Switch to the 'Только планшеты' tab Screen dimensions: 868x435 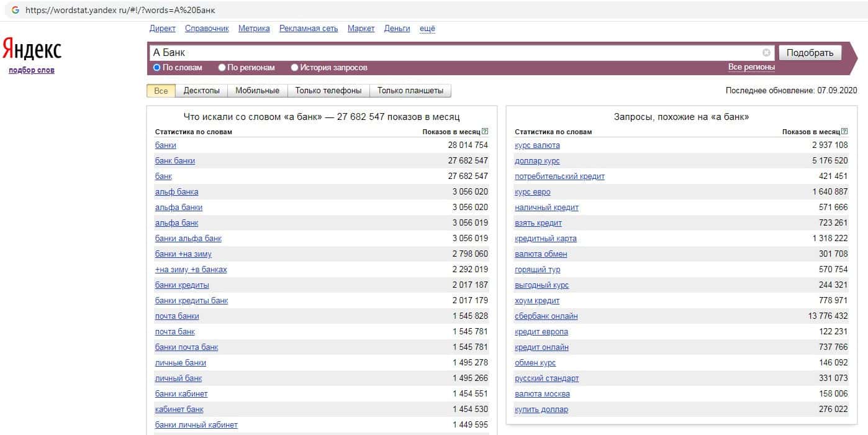[x=410, y=91]
